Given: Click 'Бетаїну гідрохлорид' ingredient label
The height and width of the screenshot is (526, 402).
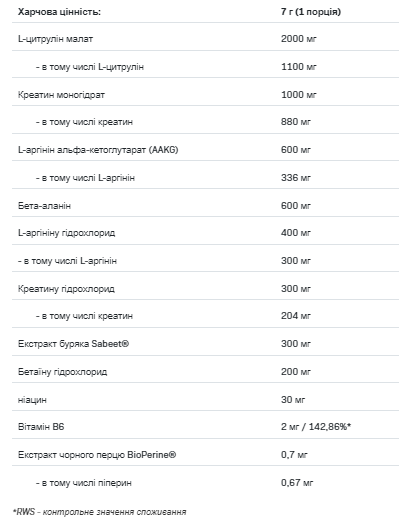Looking at the screenshot, I should coord(62,372).
